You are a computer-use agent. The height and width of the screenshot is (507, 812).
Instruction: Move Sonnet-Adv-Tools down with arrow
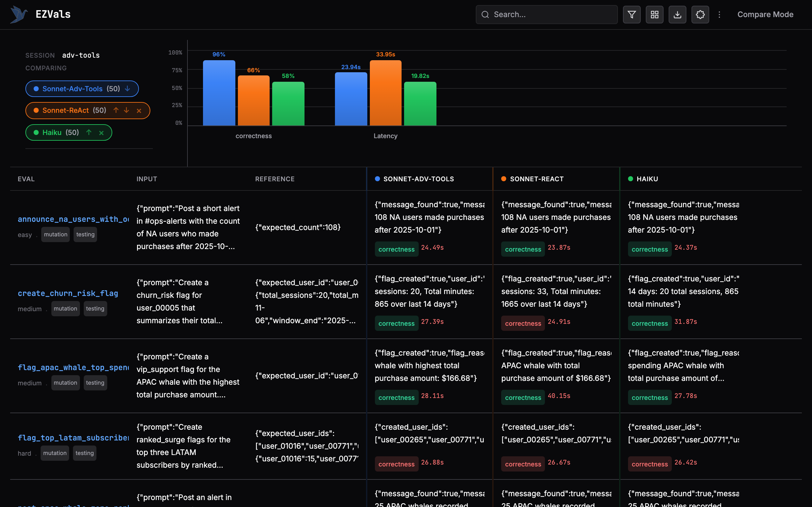(x=128, y=88)
